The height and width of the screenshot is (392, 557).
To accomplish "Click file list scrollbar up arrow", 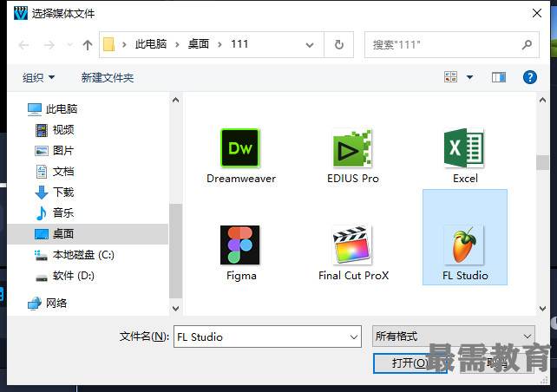I will tap(542, 100).
